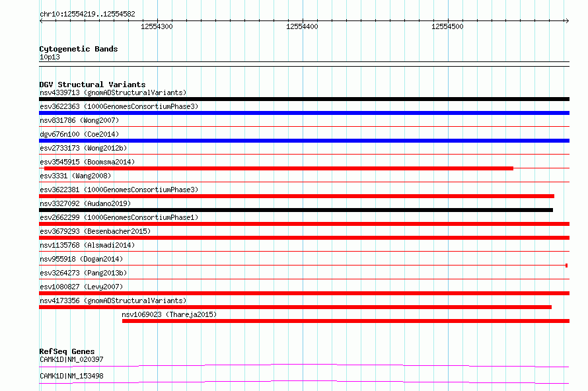Screen dimensions: 588x391
Task: Click the red bar under nsv1069023
Action: point(346,321)
